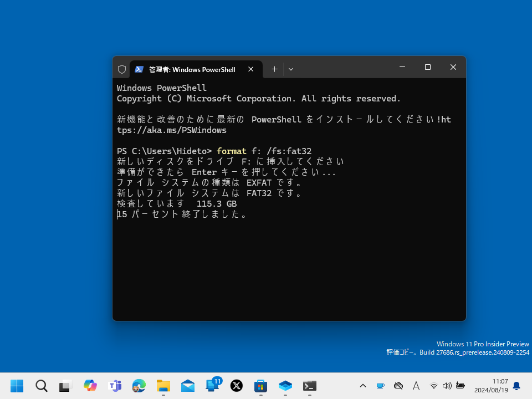
Task: Open Windows Terminal from the taskbar
Action: pos(309,386)
